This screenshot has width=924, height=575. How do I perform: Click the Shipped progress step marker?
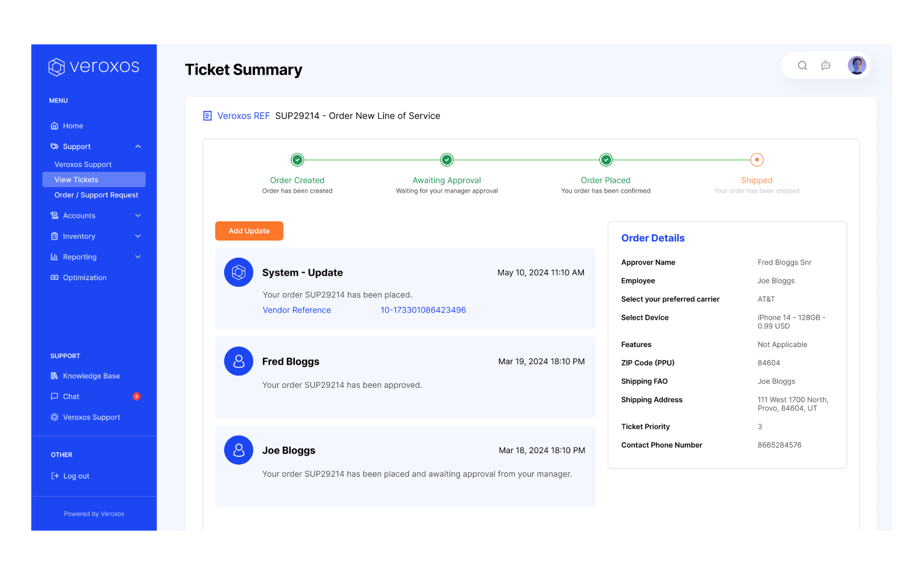tap(757, 160)
